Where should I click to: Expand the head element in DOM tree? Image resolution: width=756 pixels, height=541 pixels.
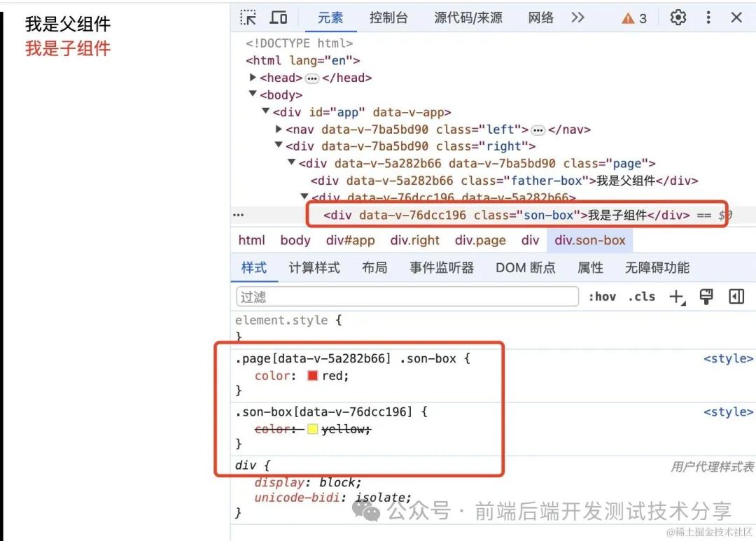click(x=253, y=78)
